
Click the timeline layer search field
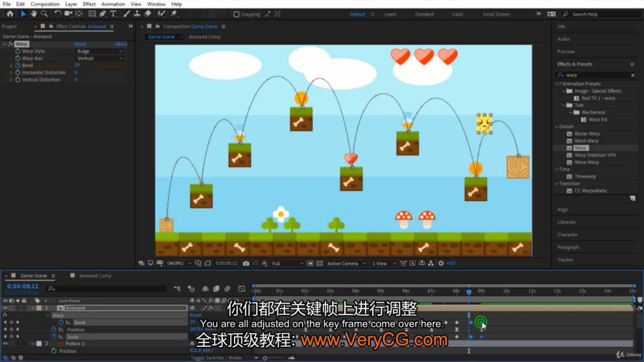point(107,289)
